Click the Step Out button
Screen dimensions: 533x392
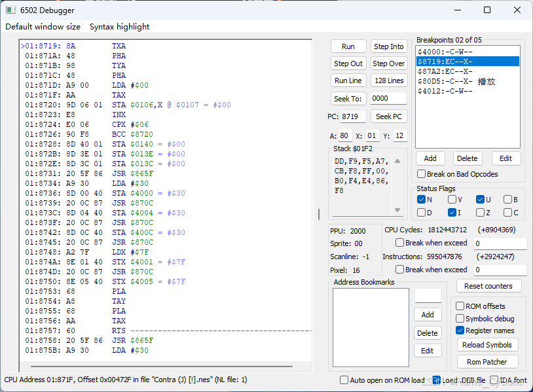pos(348,63)
